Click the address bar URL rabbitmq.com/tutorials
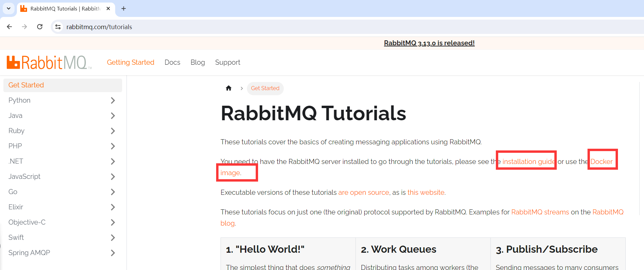Image resolution: width=644 pixels, height=270 pixels. (x=99, y=27)
